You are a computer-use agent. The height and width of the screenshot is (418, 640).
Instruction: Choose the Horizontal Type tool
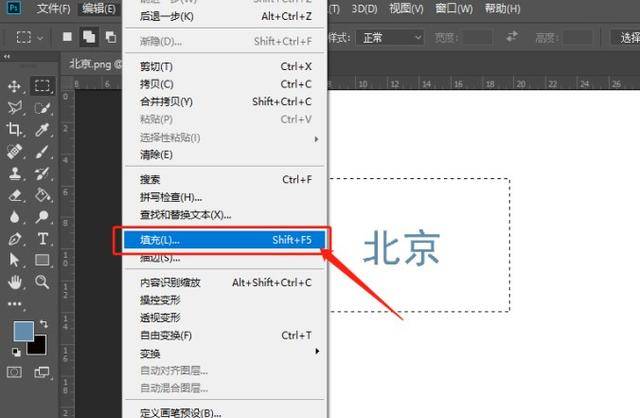point(43,238)
